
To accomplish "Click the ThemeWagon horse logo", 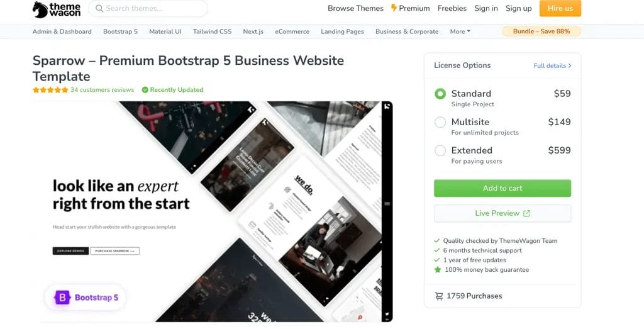I will coord(57,9).
